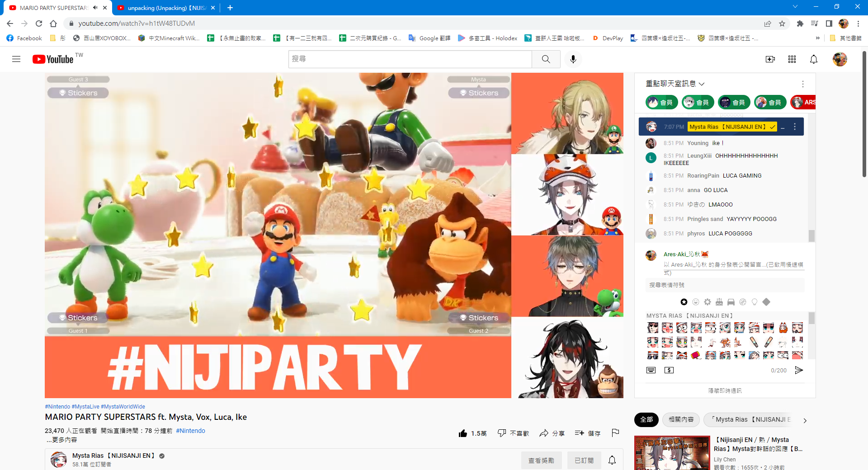Click the chat message list scrollbar thumb
Screen dimensions: 868x470
tap(811, 236)
